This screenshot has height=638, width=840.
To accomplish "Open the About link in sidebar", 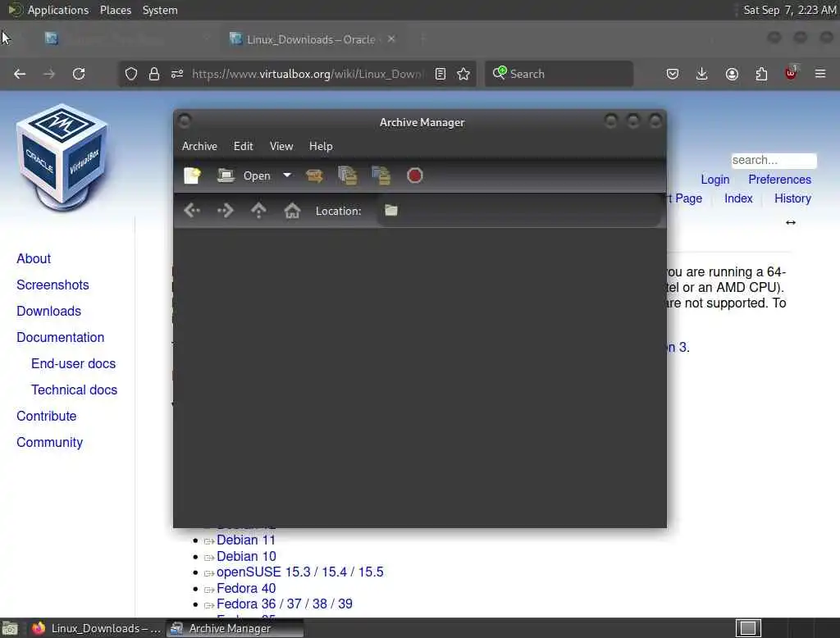I will coord(34,259).
